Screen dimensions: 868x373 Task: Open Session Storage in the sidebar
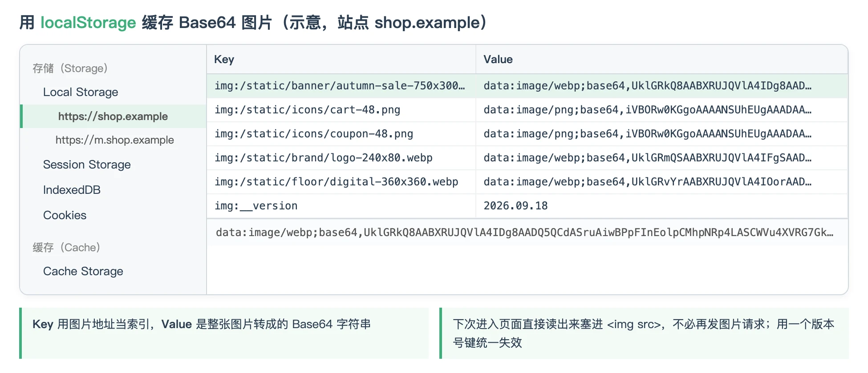(x=87, y=164)
